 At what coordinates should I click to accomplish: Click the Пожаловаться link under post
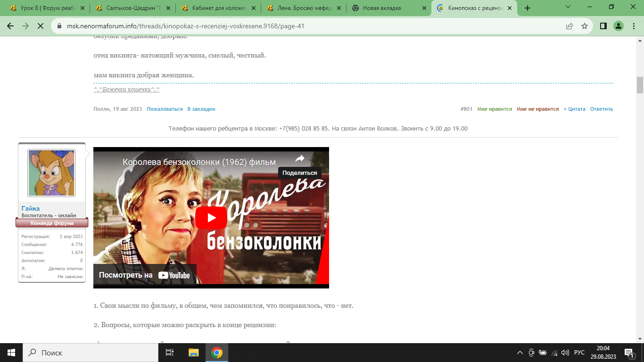pyautogui.click(x=165, y=109)
